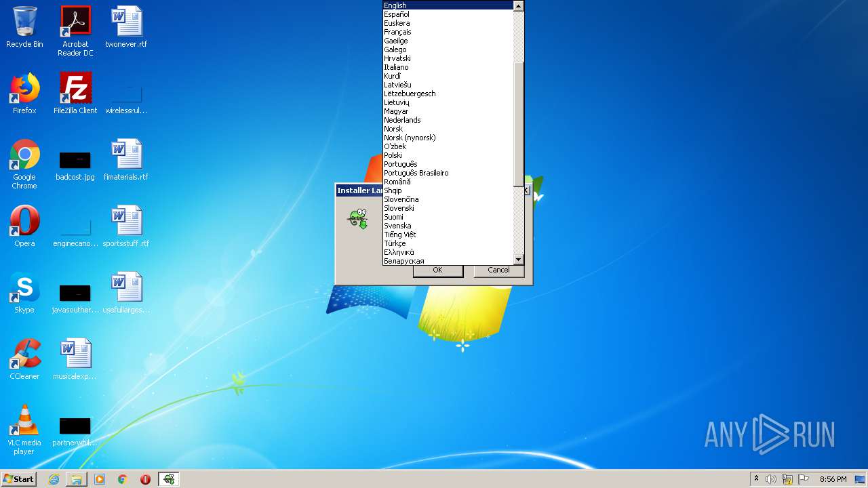This screenshot has width=868, height=488.
Task: Select the usefullarges document icon
Action: 126,293
